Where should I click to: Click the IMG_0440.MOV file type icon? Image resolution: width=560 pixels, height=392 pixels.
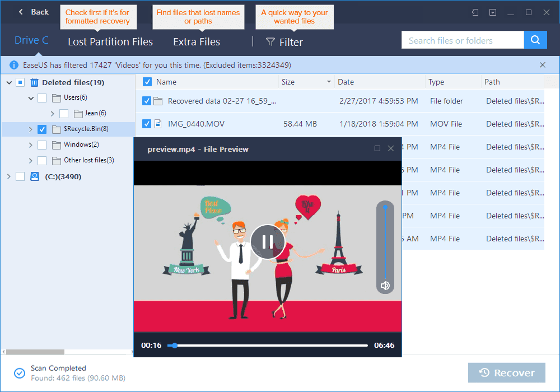point(158,124)
